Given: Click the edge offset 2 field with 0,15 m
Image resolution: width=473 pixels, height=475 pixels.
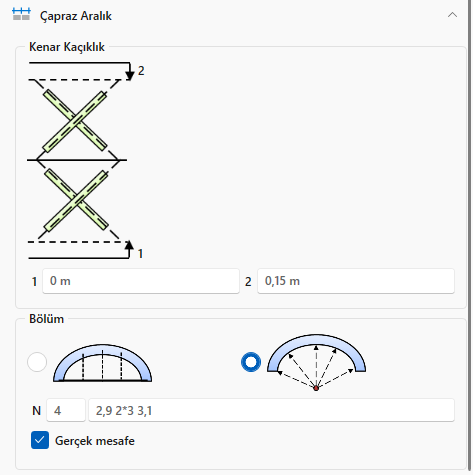Looking at the screenshot, I should point(356,281).
